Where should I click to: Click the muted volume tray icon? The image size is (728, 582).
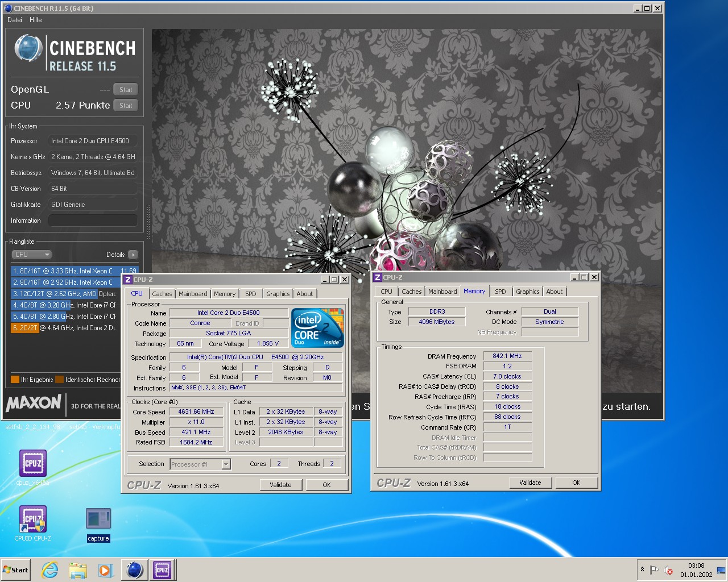coord(669,569)
